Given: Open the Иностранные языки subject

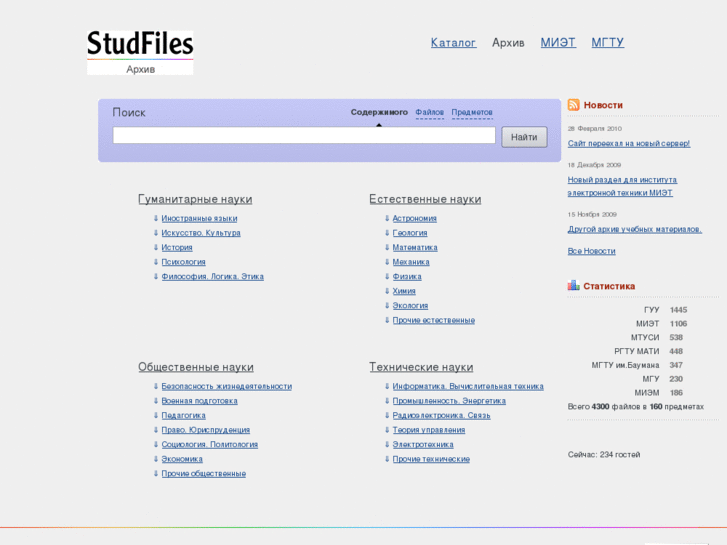Looking at the screenshot, I should tap(199, 218).
